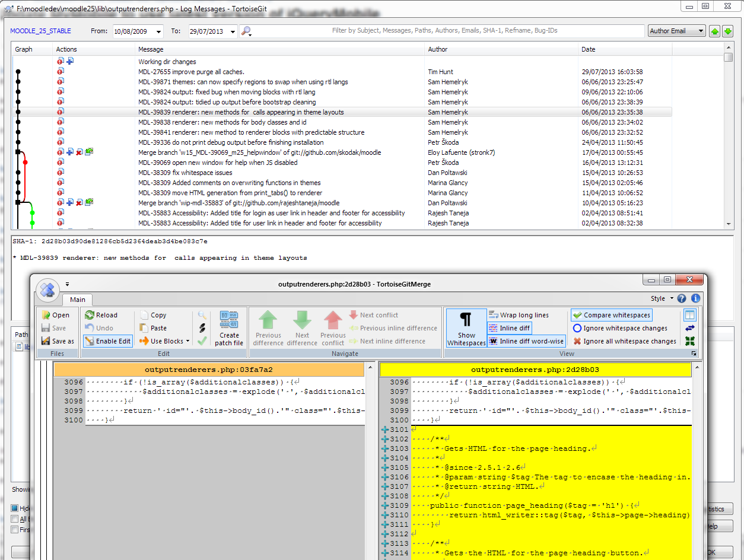Image resolution: width=744 pixels, height=560 pixels.
Task: Click the outputrenderers.php:2d28b03 pane header
Action: click(535, 370)
